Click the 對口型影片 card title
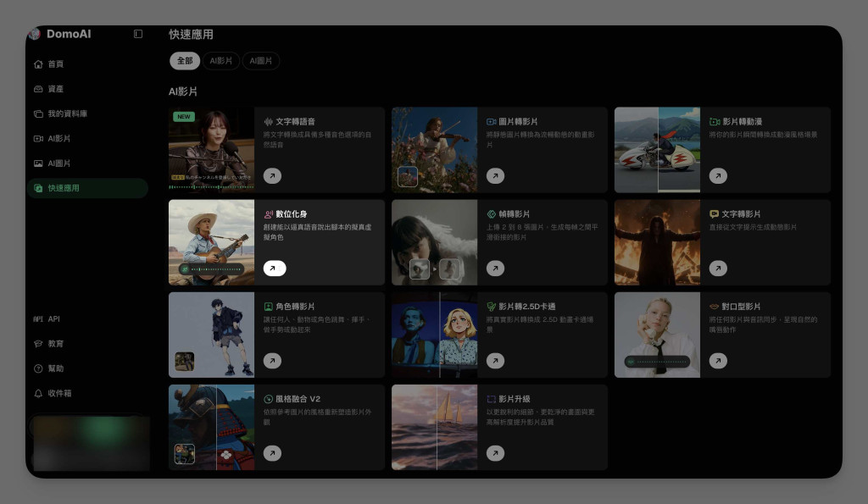 pos(741,307)
